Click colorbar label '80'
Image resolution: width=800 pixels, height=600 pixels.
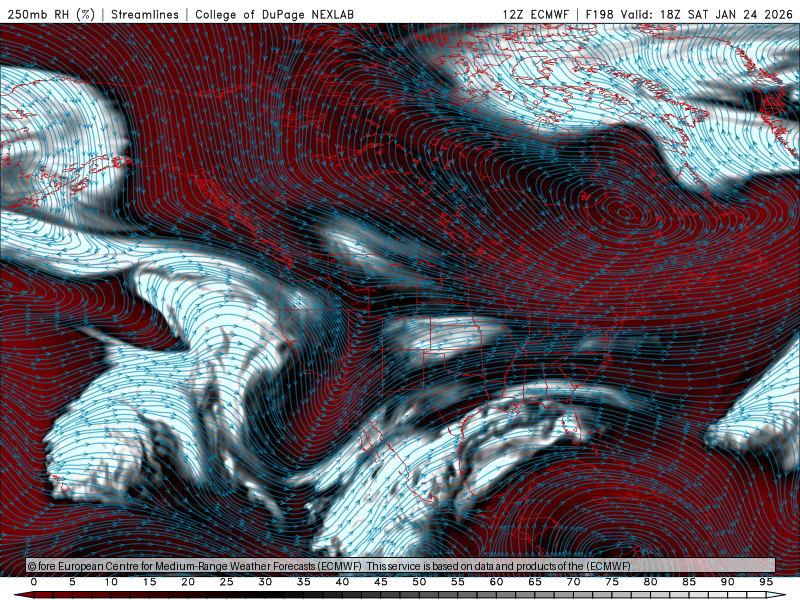(651, 582)
